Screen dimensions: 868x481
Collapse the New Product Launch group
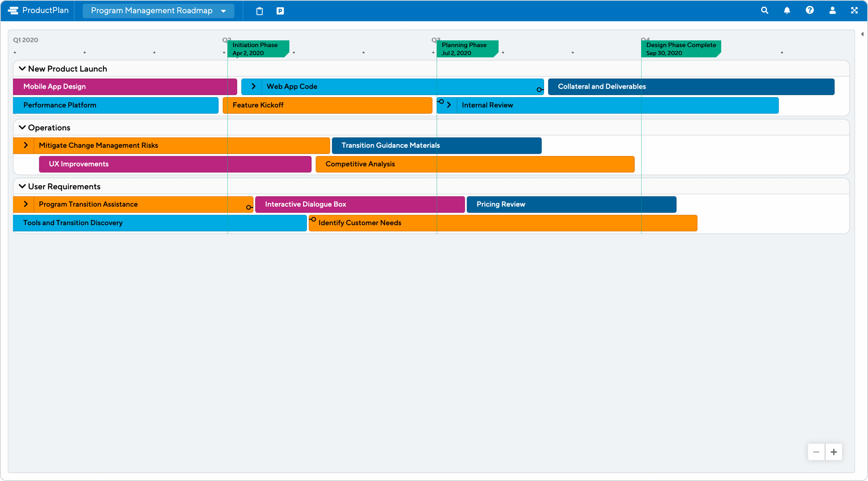click(21, 68)
